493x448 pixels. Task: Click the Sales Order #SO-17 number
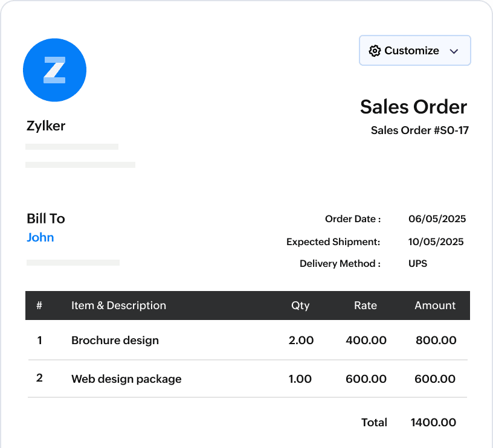[419, 130]
